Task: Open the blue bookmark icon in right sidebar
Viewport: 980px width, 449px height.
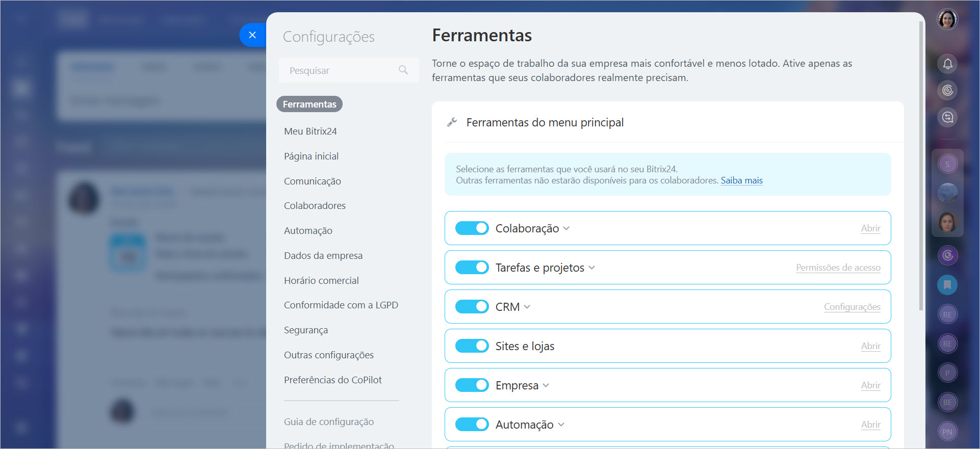Action: 947,285
